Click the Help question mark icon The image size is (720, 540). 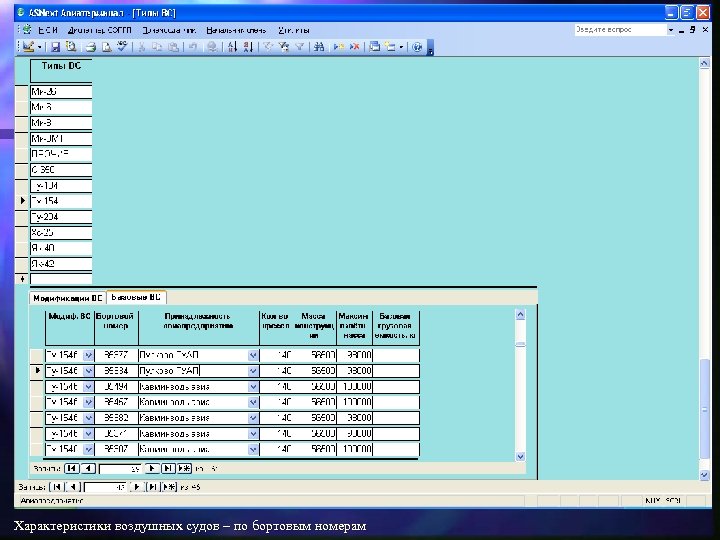pyautogui.click(x=417, y=47)
